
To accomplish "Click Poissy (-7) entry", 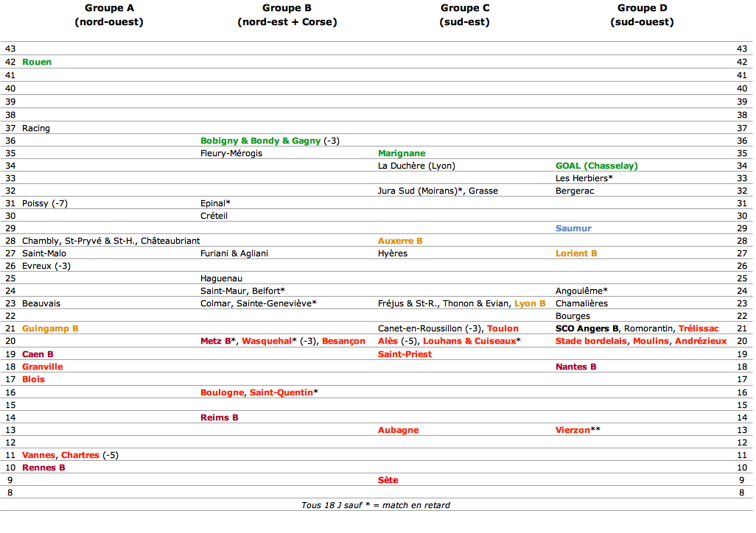I will [45, 203].
